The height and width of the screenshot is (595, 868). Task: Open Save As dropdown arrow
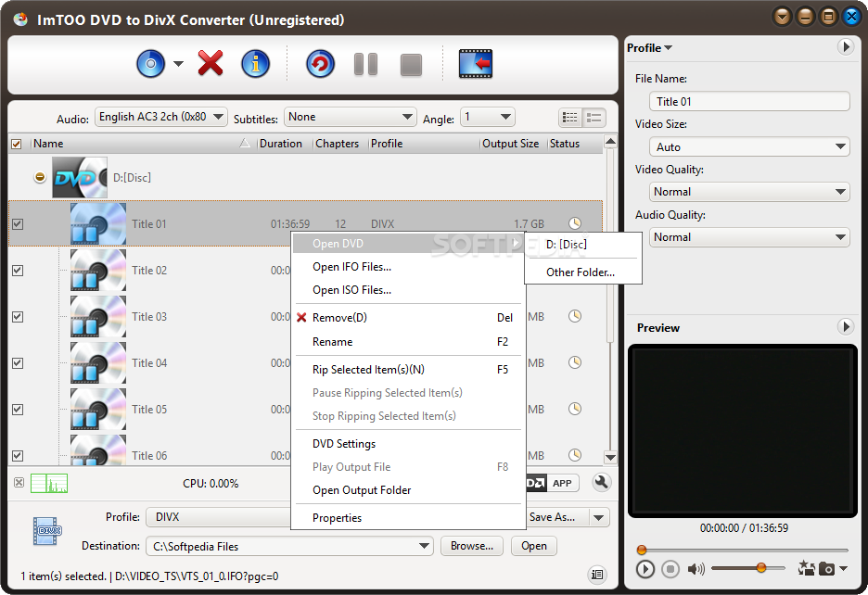(x=598, y=518)
